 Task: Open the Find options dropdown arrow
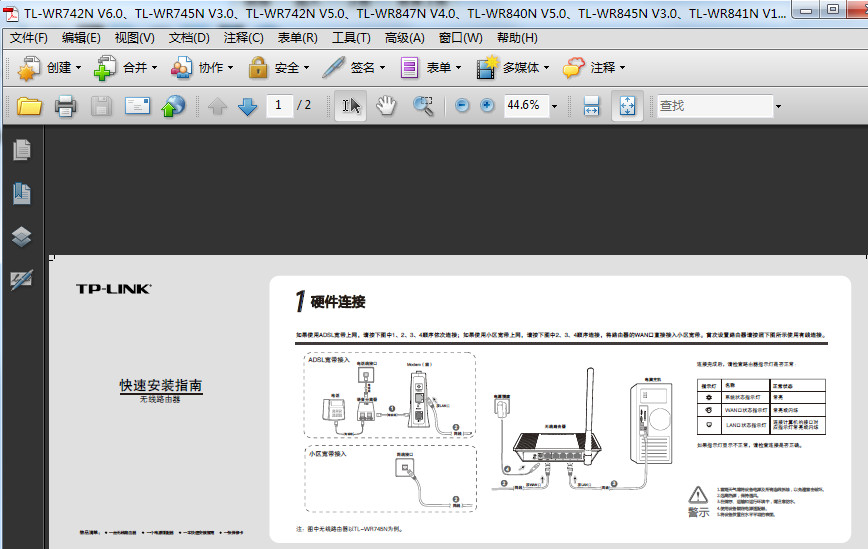pos(778,106)
